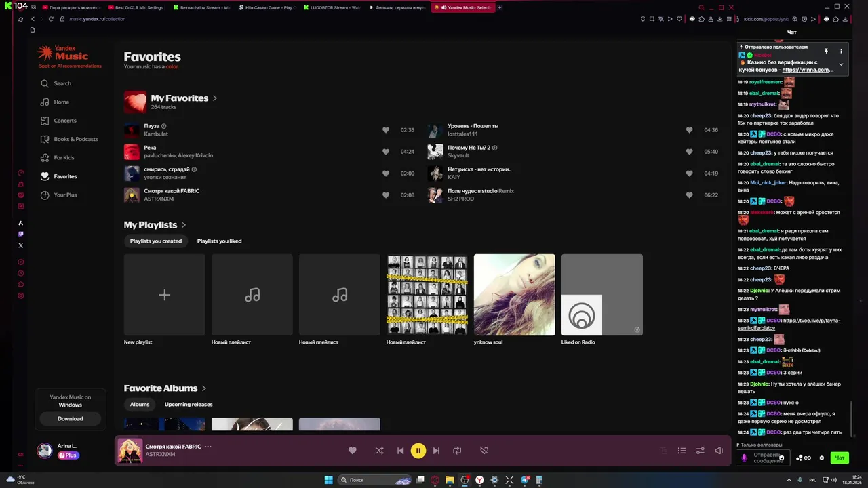The image size is (868, 488).
Task: Show info icon next to Пауза
Action: click(x=164, y=126)
